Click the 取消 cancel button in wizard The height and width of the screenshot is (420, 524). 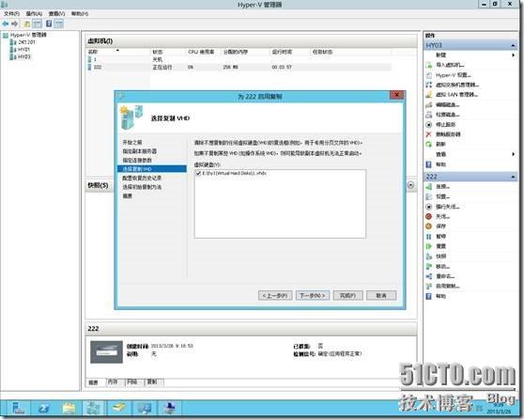(x=381, y=296)
